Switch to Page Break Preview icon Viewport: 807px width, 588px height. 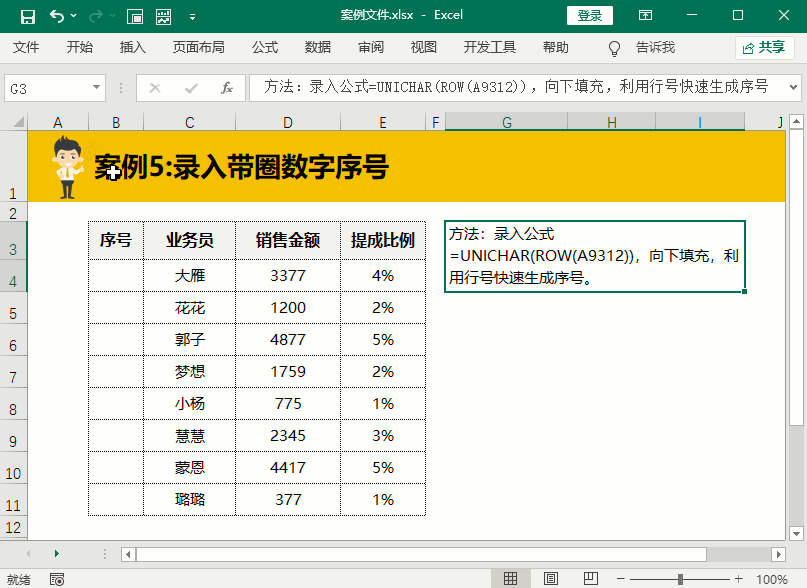click(589, 579)
